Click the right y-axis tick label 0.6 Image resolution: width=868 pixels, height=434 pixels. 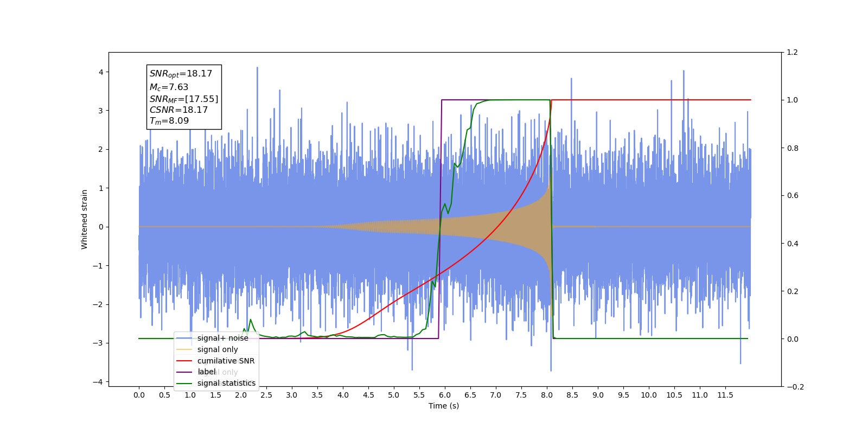coord(793,196)
